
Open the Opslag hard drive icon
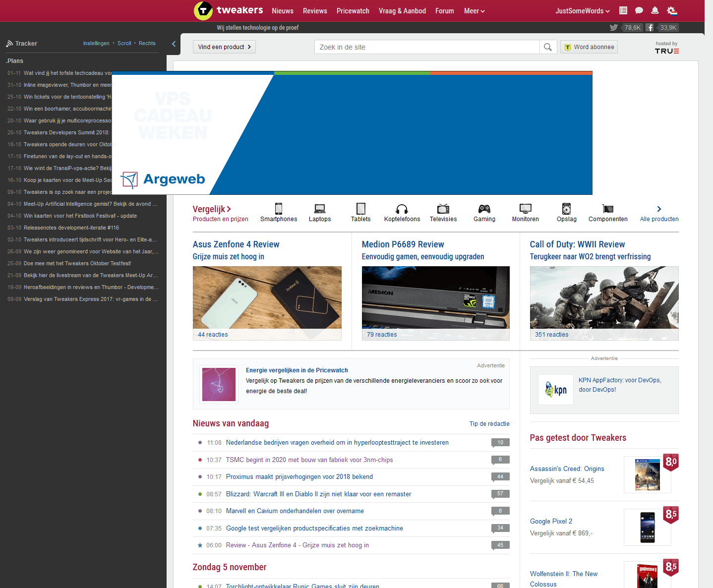point(567,209)
